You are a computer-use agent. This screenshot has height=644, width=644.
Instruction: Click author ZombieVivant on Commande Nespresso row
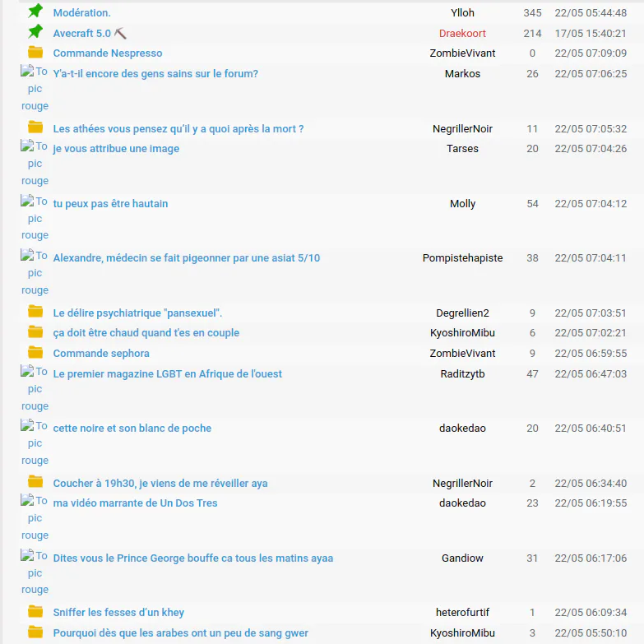[462, 53]
